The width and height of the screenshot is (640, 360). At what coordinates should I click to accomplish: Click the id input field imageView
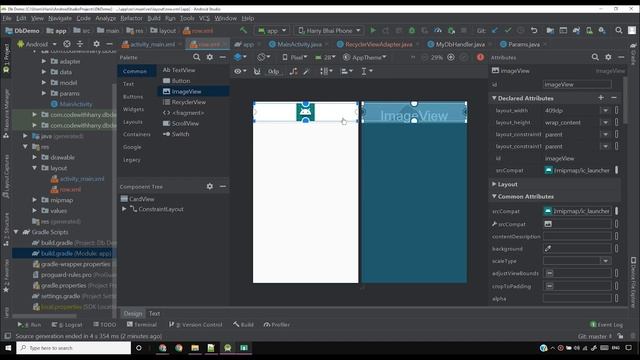click(x=577, y=84)
